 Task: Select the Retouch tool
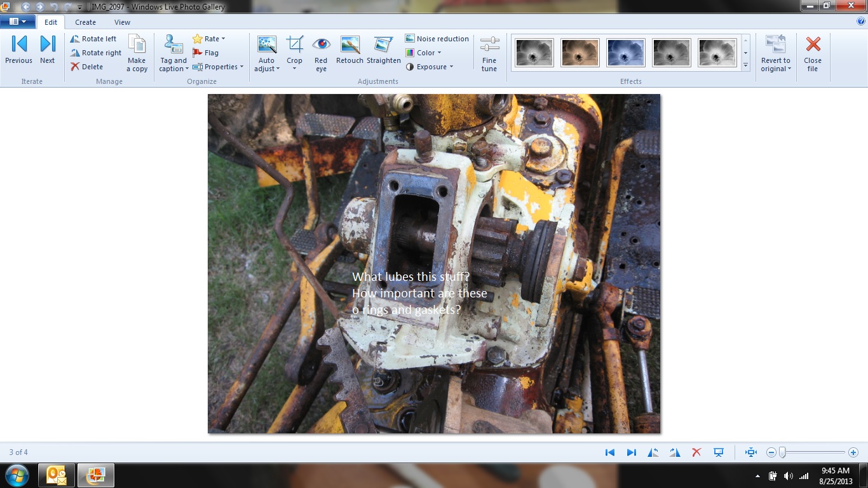point(349,51)
